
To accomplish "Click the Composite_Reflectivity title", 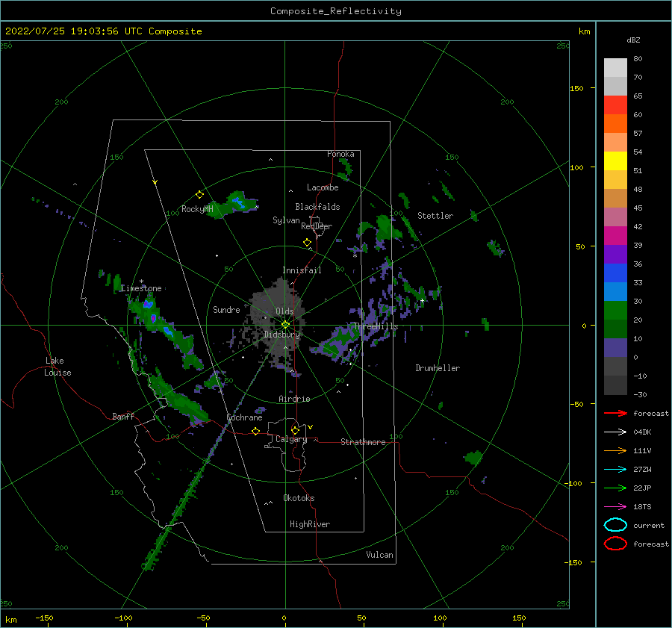I will pos(336,11).
